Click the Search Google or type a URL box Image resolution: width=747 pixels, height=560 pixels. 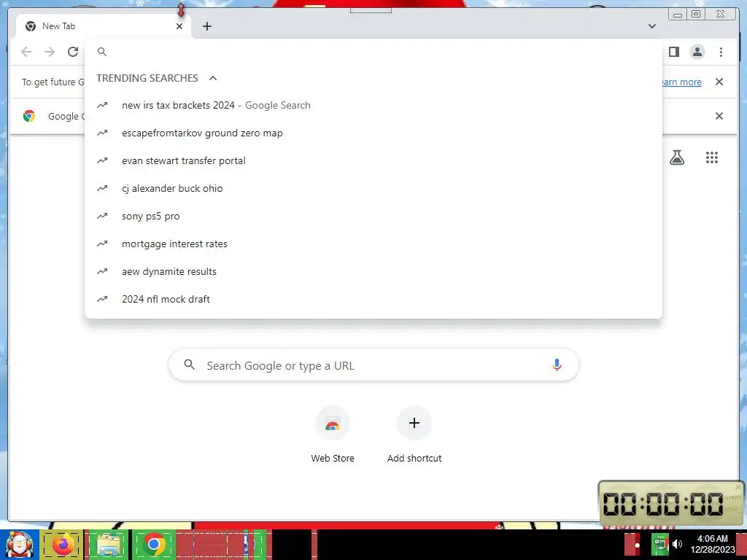(x=374, y=365)
